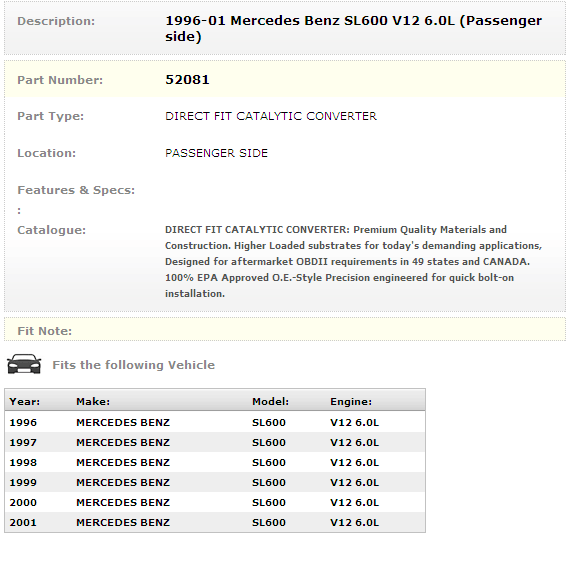Select the 1997 vehicle row
The width and height of the screenshot is (570, 574).
coord(215,442)
